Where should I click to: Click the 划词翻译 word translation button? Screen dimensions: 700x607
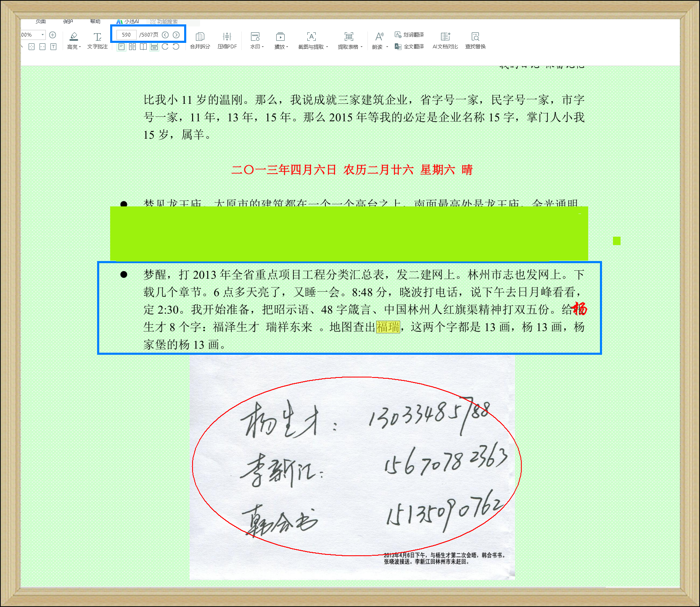(409, 35)
